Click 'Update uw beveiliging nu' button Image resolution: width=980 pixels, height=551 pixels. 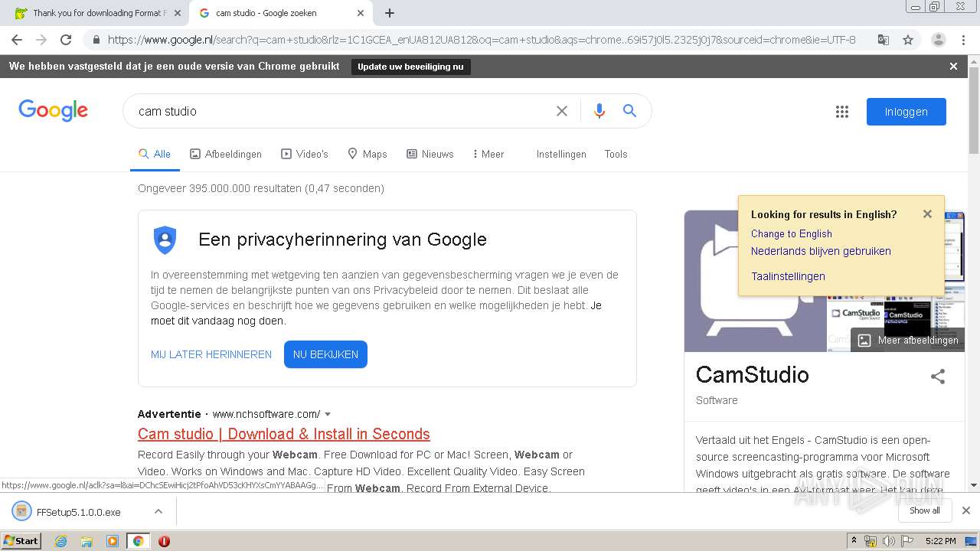410,67
